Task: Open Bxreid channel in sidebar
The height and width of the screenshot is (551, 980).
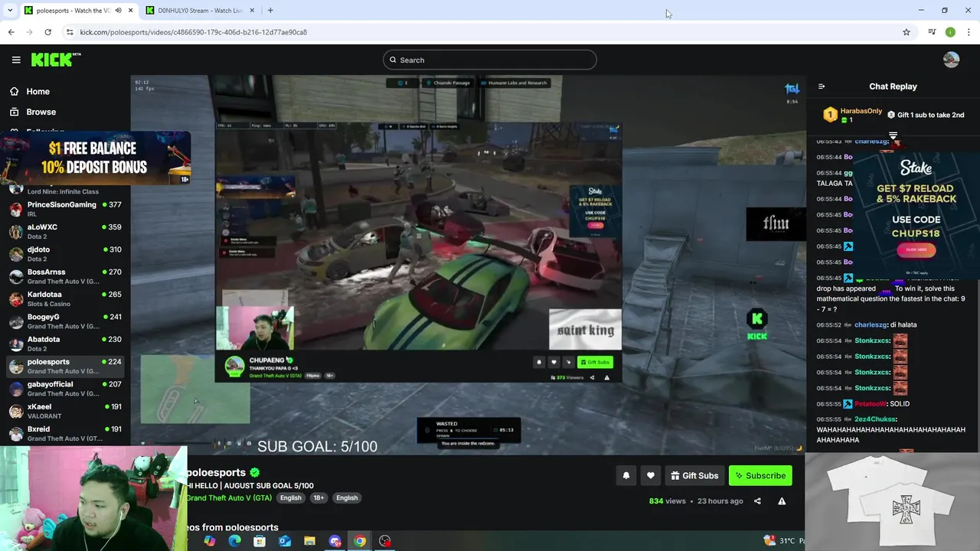Action: coord(65,433)
